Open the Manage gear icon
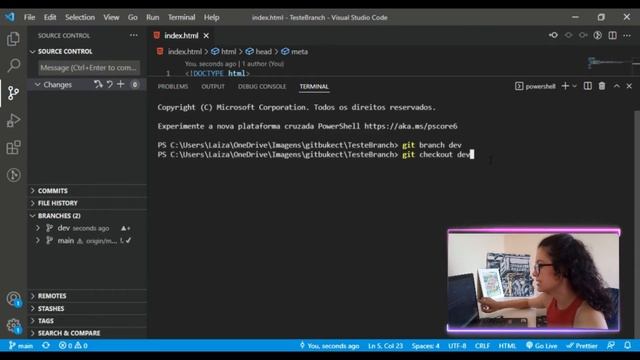Image resolution: width=640 pixels, height=360 pixels. (x=13, y=326)
